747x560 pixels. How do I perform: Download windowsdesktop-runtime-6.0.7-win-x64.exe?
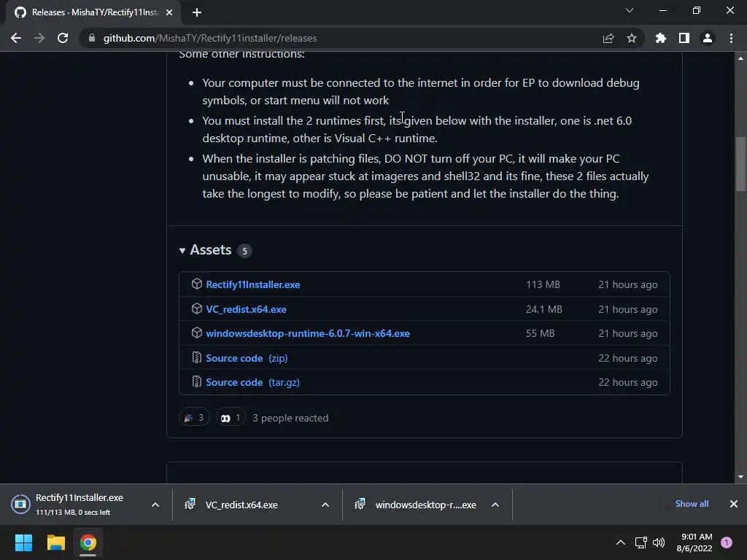pos(308,333)
